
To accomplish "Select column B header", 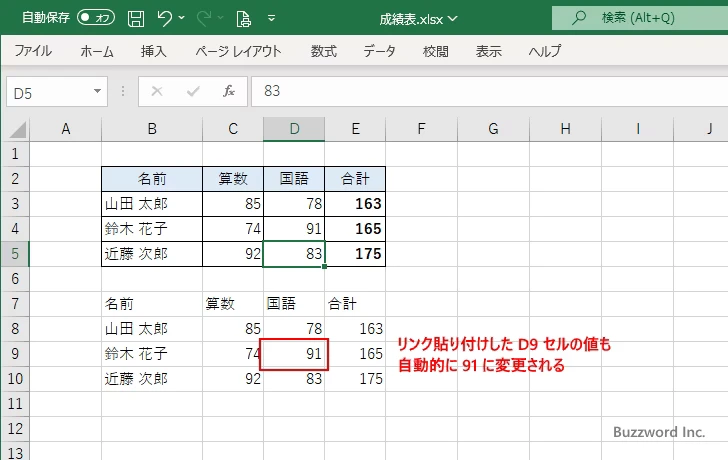I will click(152, 129).
